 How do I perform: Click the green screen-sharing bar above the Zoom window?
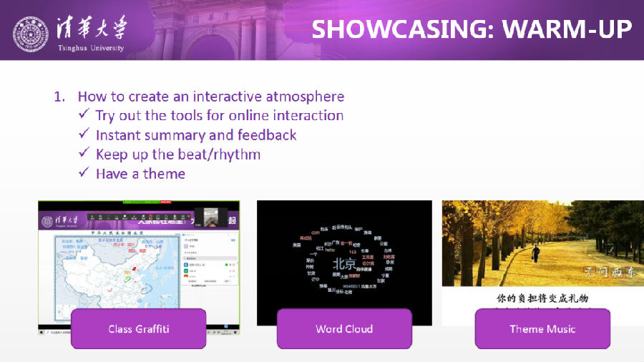click(x=140, y=202)
